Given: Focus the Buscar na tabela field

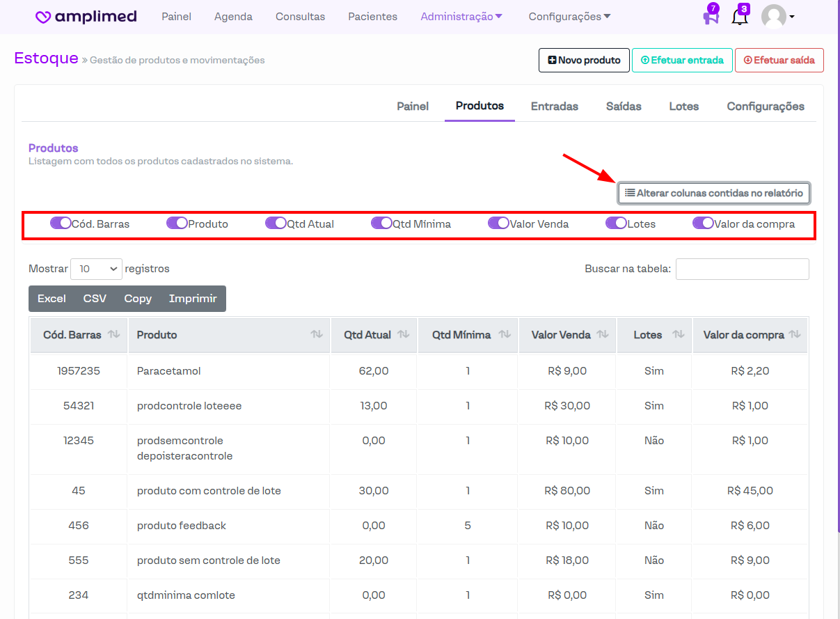Looking at the screenshot, I should (x=742, y=269).
